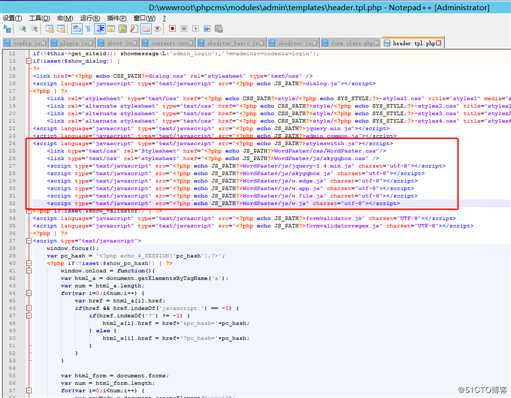Image resolution: width=511 pixels, height=398 pixels.
Task: Click the var href = html_a[i].href line
Action: tap(120, 301)
